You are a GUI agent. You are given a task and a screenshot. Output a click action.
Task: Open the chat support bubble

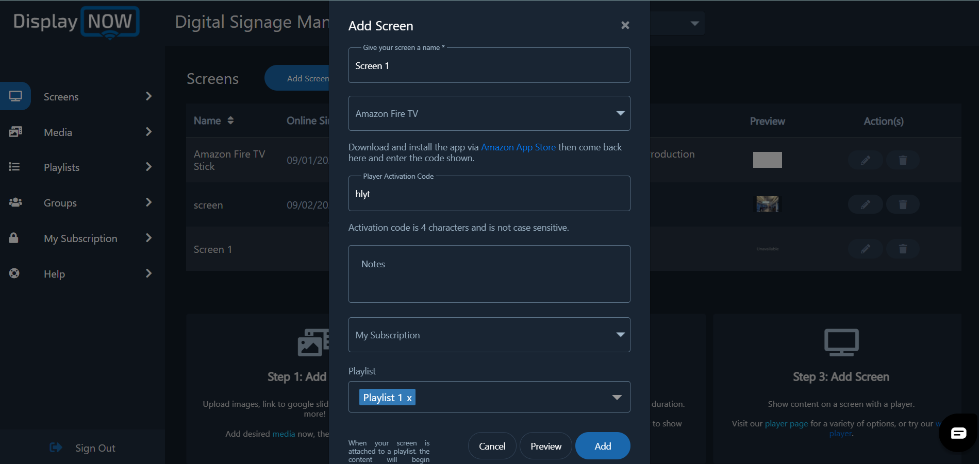coord(958,433)
